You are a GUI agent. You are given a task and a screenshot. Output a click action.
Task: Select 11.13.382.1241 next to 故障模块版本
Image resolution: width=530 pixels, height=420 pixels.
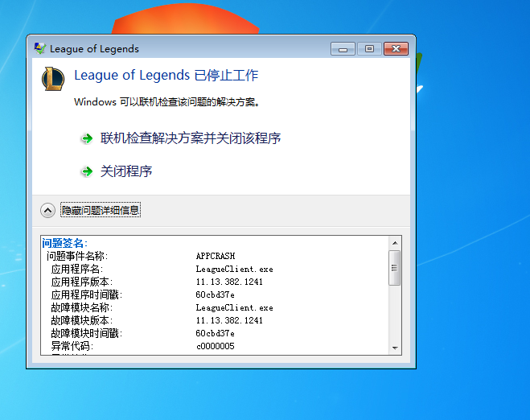(x=229, y=320)
